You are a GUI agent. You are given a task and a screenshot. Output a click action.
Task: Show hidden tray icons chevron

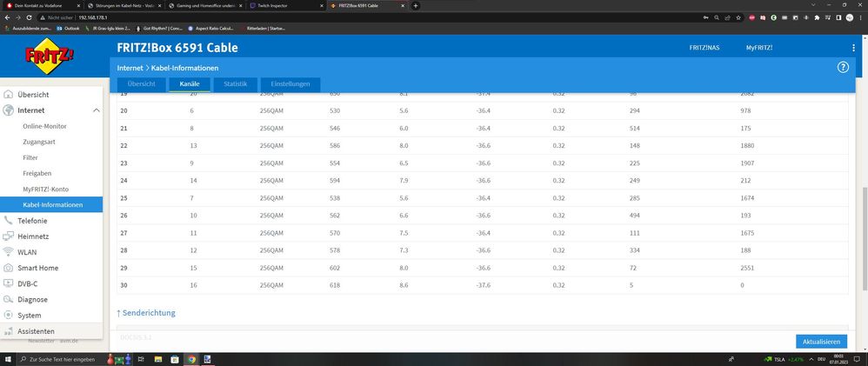coord(811,359)
